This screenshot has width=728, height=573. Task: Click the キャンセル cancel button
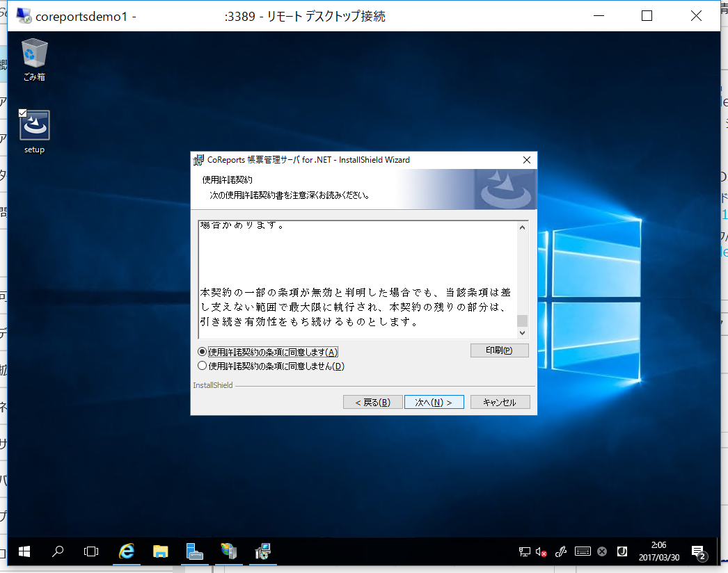click(500, 402)
